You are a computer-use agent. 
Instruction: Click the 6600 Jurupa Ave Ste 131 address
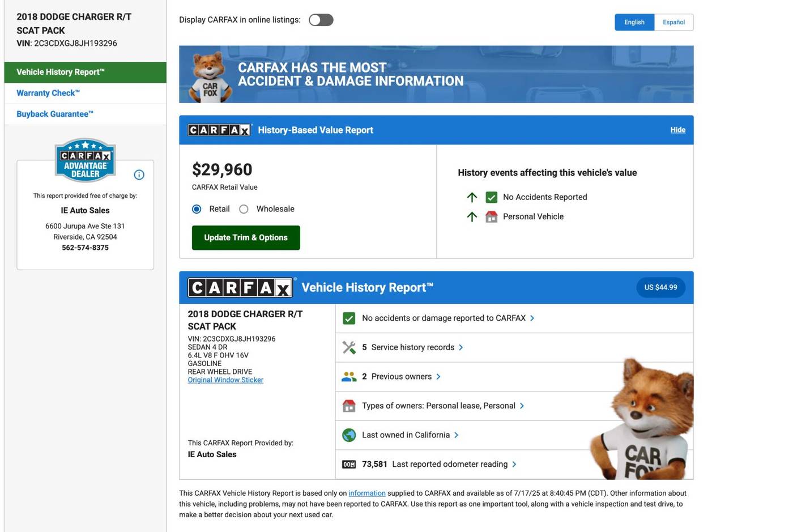pyautogui.click(x=85, y=226)
